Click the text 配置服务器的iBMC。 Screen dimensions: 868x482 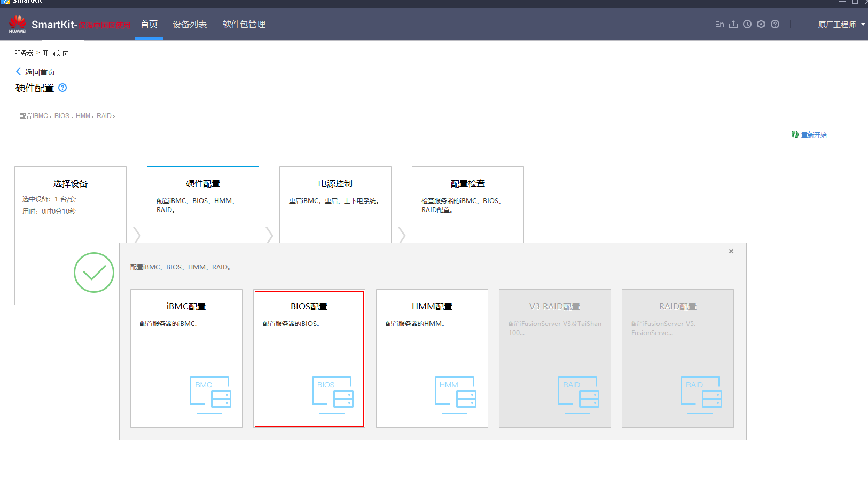[169, 324]
